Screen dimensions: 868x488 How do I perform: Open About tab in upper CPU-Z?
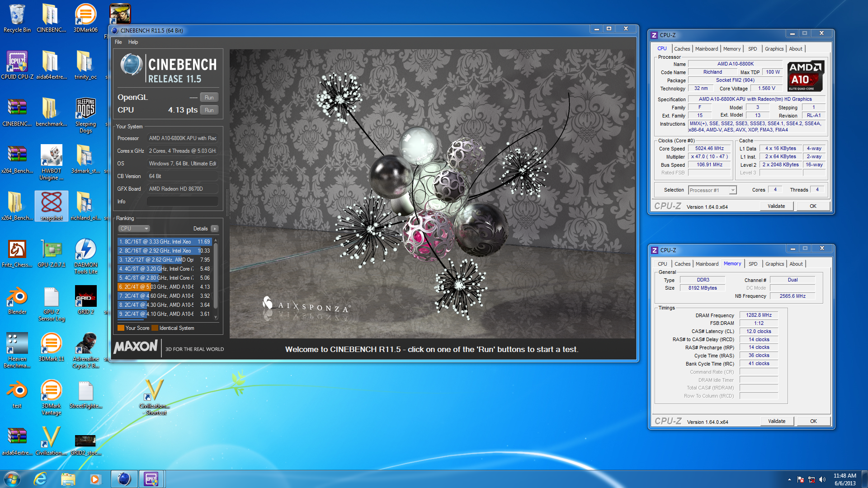[x=796, y=49]
